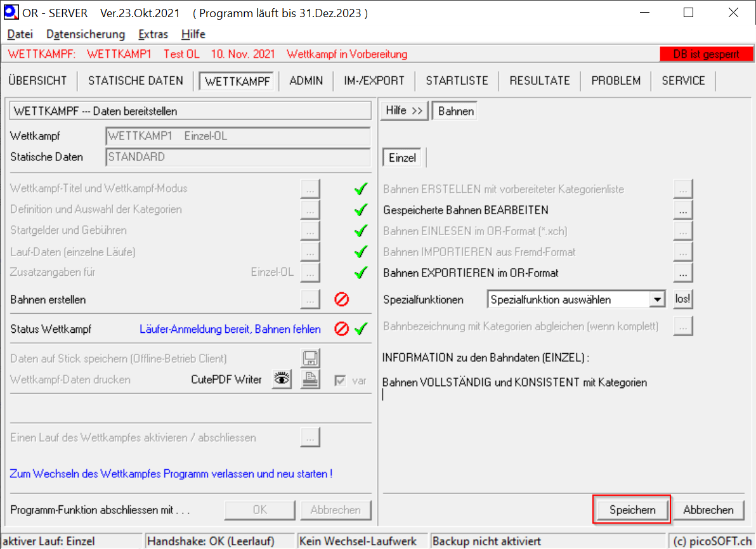Click the Speichern button
Viewport: 756px width, 549px height.
(631, 510)
